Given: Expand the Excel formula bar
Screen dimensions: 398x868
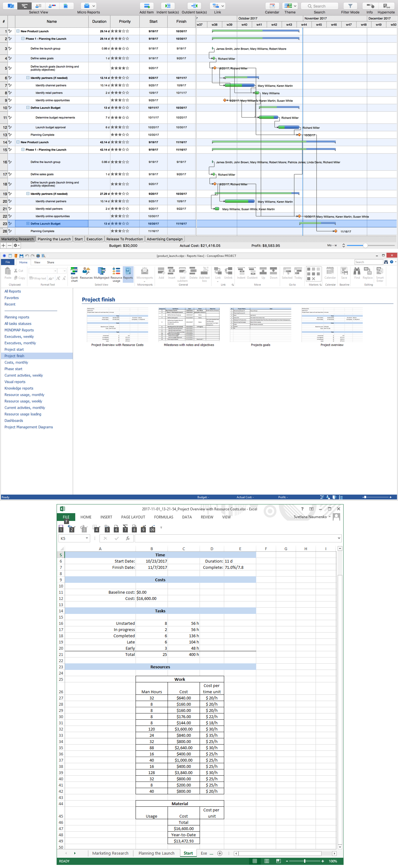Looking at the screenshot, I should click(339, 538).
